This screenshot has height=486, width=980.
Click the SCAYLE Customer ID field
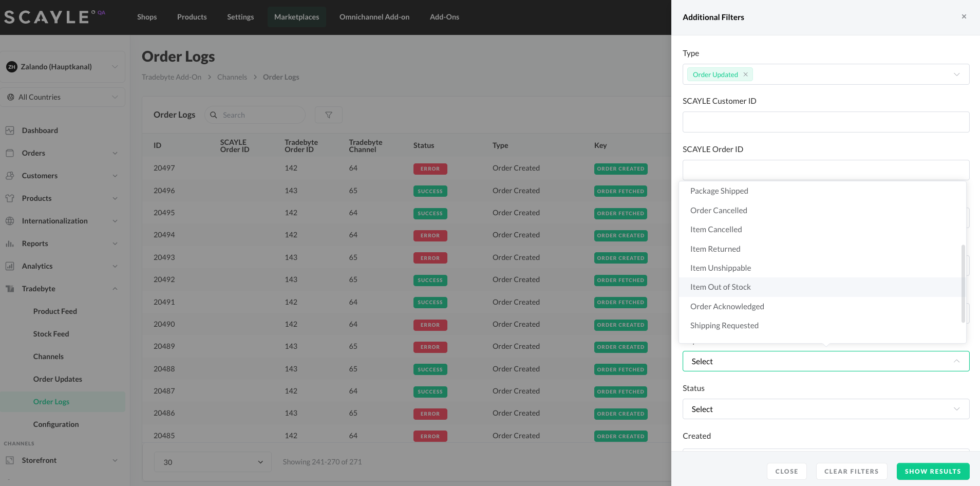pyautogui.click(x=825, y=122)
